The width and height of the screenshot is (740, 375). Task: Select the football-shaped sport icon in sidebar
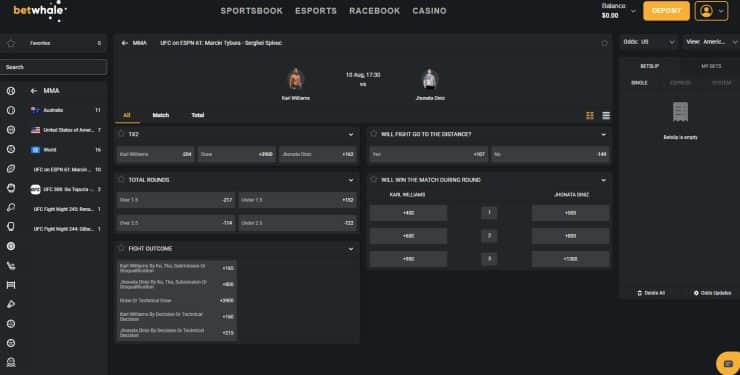[x=11, y=169]
